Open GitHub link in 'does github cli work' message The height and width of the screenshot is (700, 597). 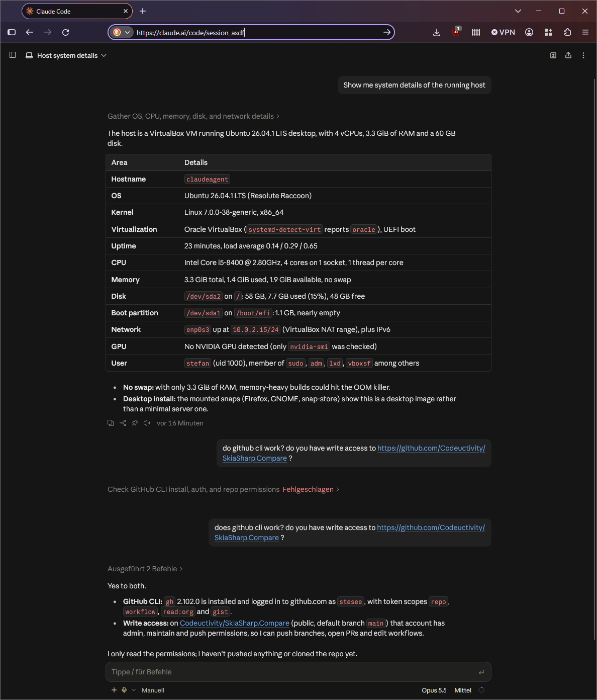click(350, 533)
